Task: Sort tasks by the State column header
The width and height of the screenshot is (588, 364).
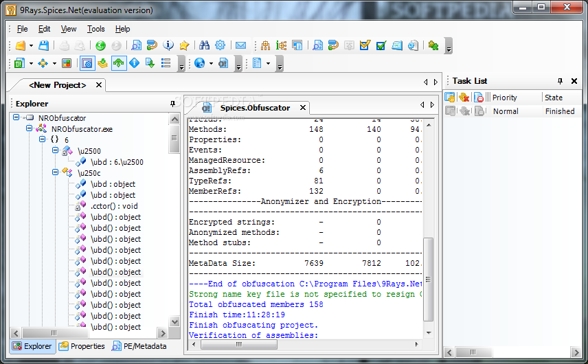Action: [x=561, y=98]
